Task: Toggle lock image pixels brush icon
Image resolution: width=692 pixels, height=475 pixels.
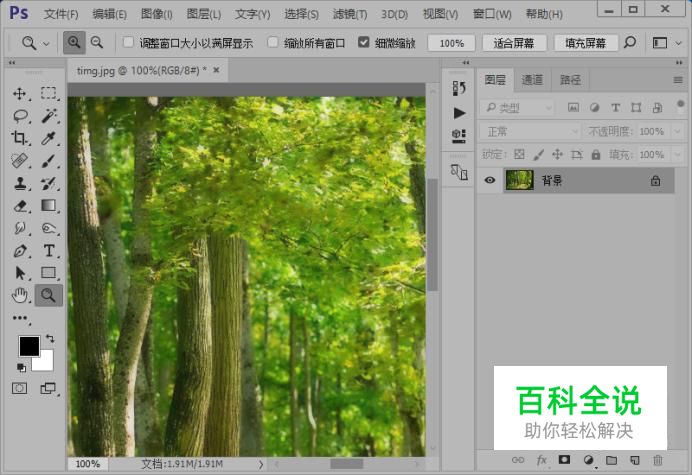Action: pyautogui.click(x=538, y=155)
